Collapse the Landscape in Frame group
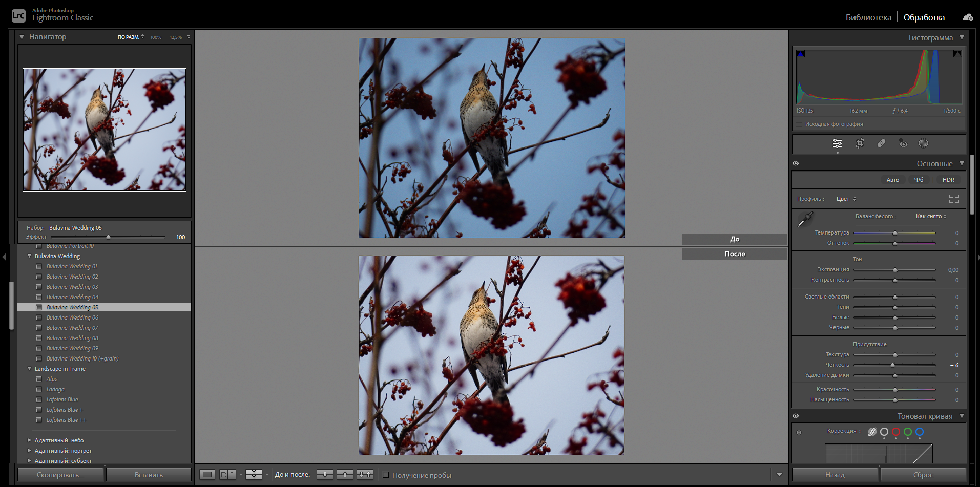Viewport: 980px width, 487px height. click(29, 369)
